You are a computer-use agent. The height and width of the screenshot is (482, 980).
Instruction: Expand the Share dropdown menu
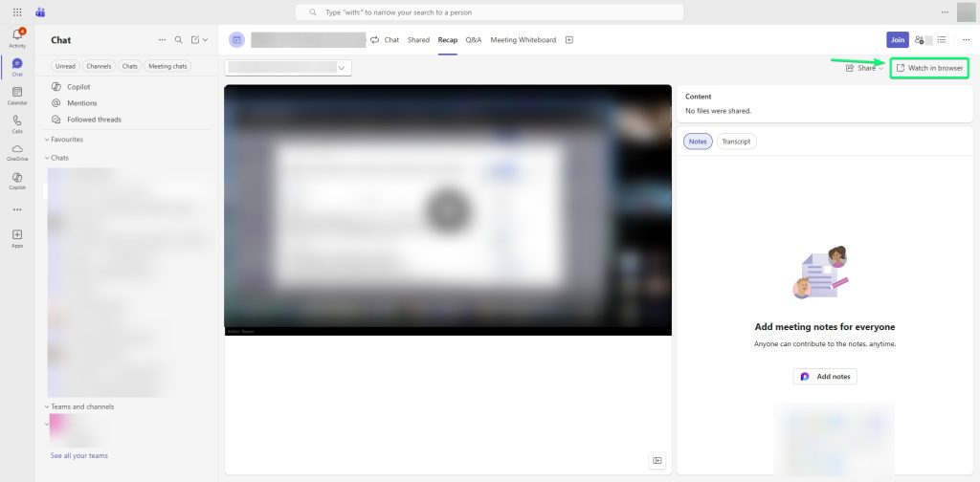864,68
